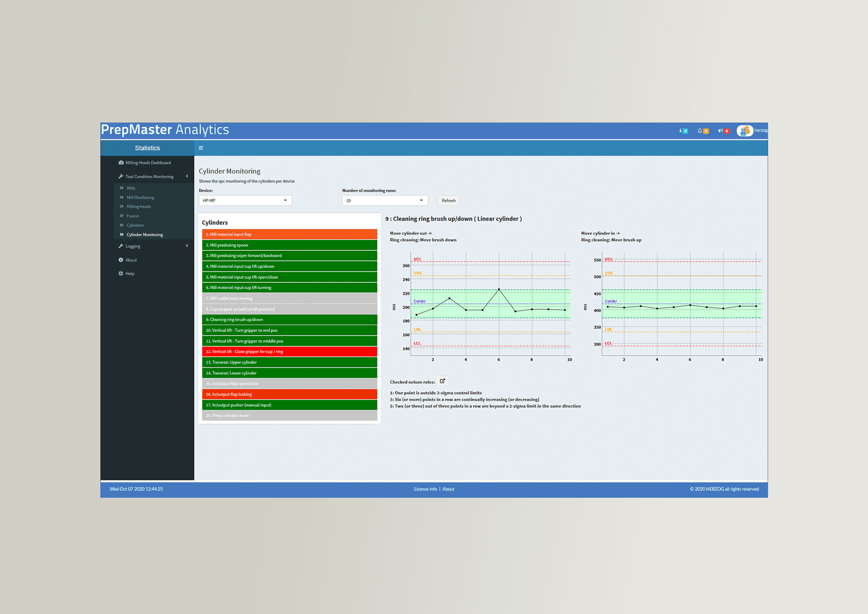The image size is (868, 614).
Task: Click the About link in footer
Action: coord(448,489)
